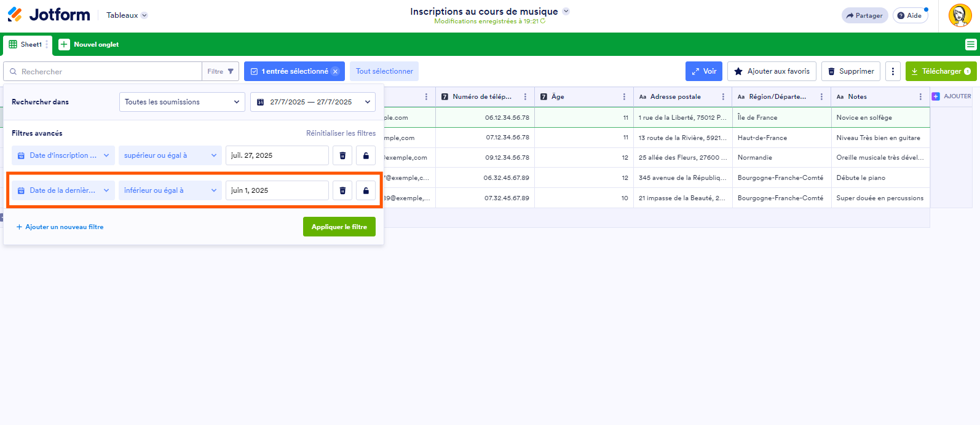Screen dimensions: 980x425
Task: Click the Supprimer delete button
Action: [x=851, y=71]
